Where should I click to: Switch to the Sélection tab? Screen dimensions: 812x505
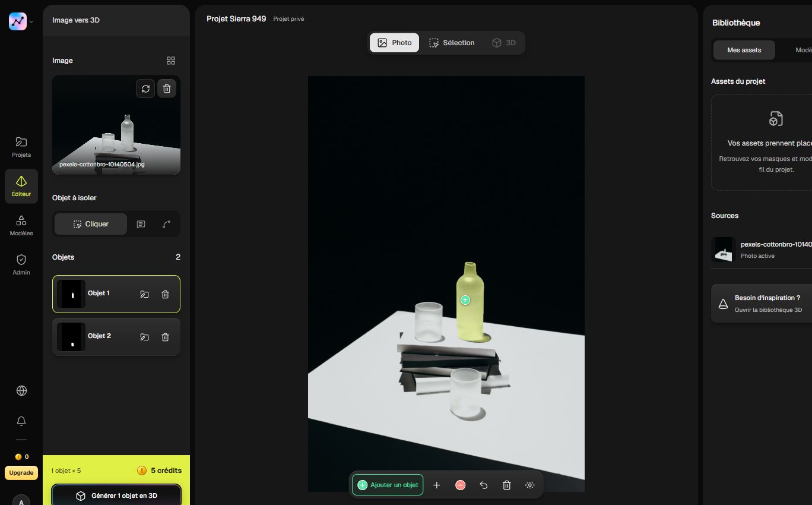[x=452, y=43]
